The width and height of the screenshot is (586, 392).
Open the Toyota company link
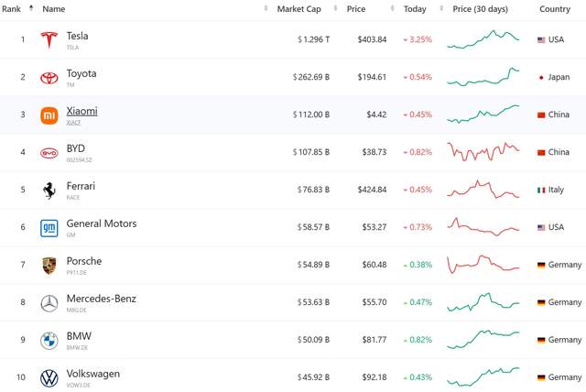[x=81, y=73]
